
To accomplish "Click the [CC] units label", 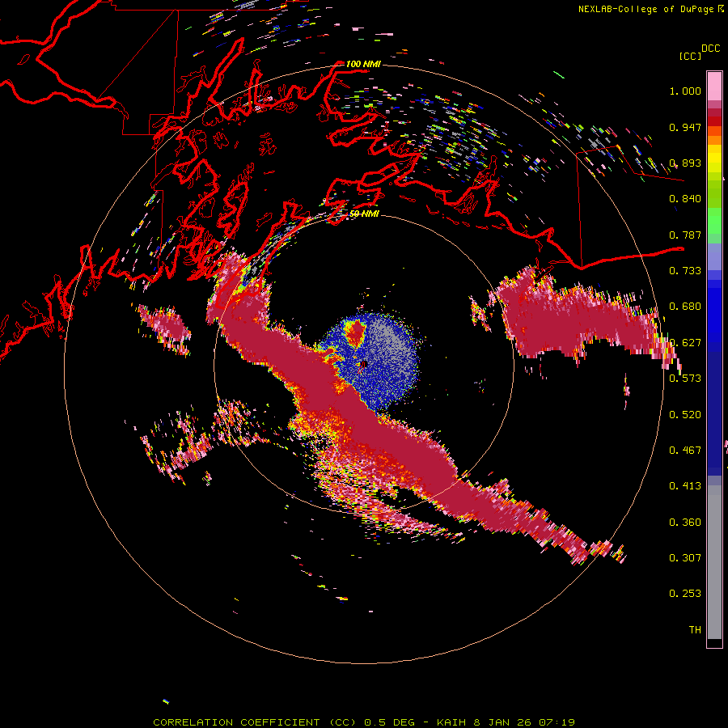I will (x=690, y=56).
